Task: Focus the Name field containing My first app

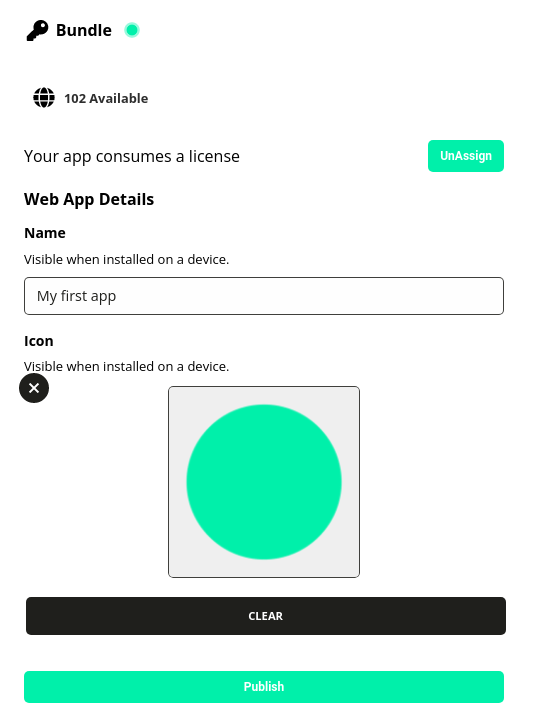Action: pyautogui.click(x=264, y=296)
